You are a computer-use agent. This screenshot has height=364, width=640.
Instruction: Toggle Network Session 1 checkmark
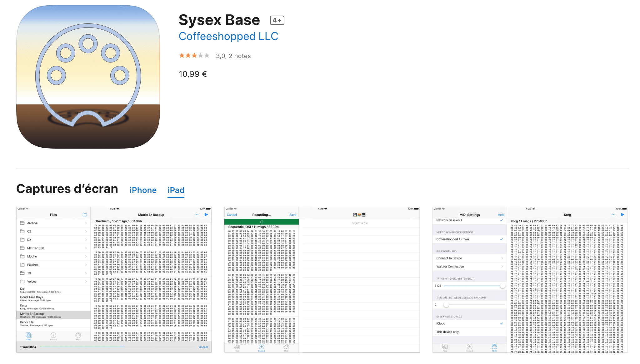coord(502,220)
